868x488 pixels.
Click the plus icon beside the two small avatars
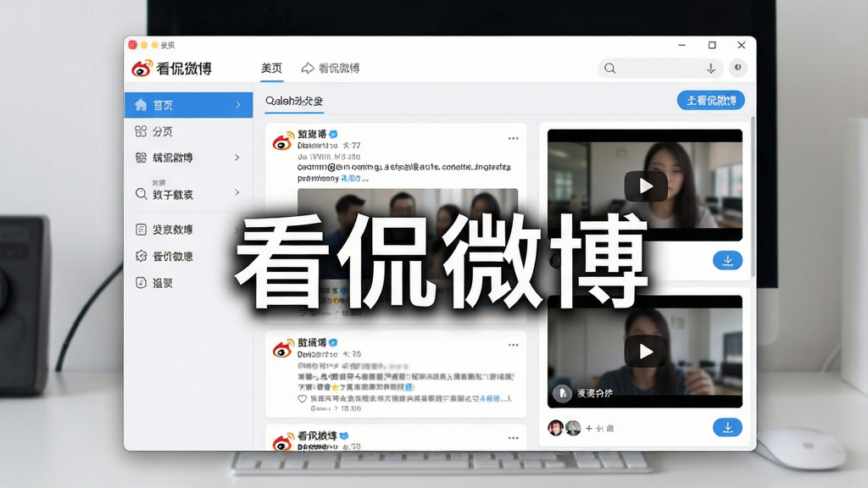589,428
